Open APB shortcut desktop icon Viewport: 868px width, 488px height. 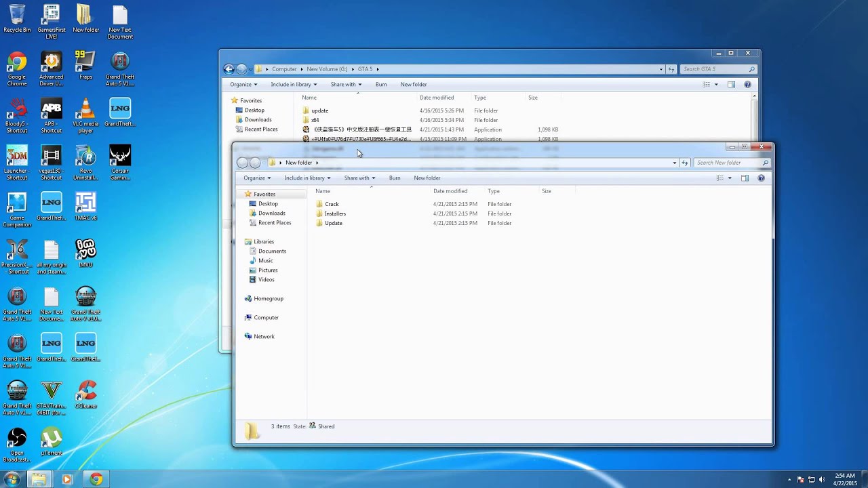click(x=51, y=116)
